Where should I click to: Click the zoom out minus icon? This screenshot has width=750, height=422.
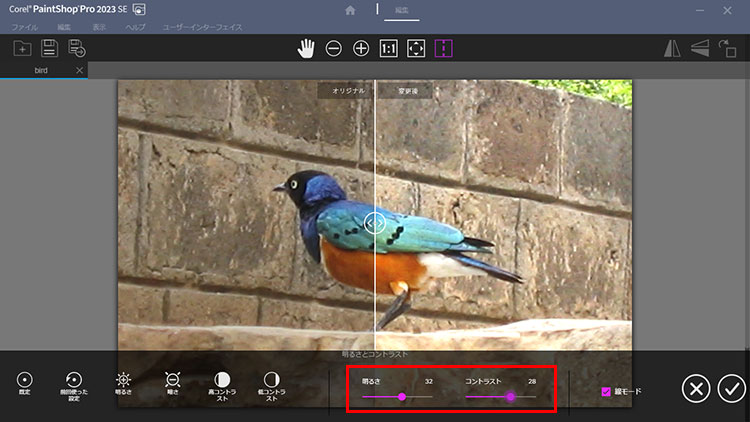[x=334, y=48]
